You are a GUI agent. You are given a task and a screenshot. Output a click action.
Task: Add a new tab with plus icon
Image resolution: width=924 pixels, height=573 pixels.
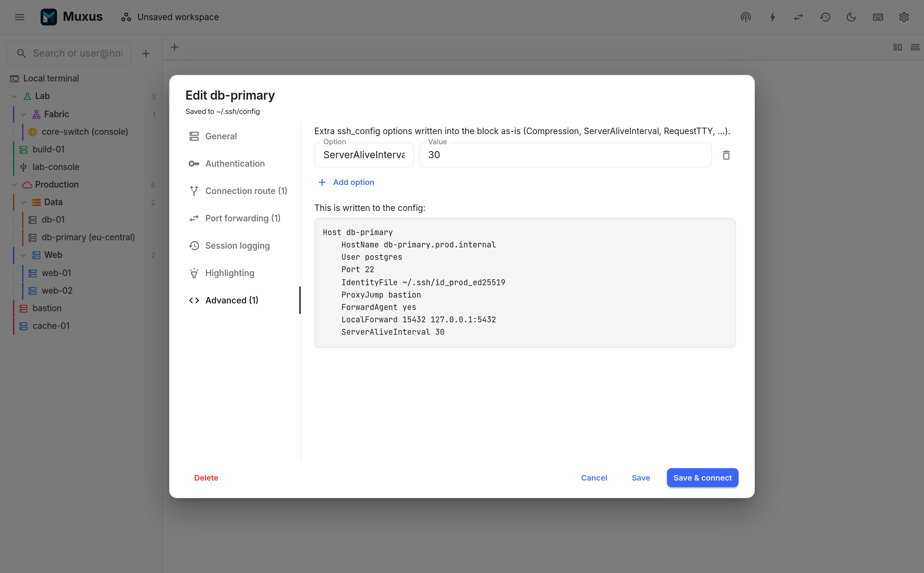pyautogui.click(x=175, y=47)
